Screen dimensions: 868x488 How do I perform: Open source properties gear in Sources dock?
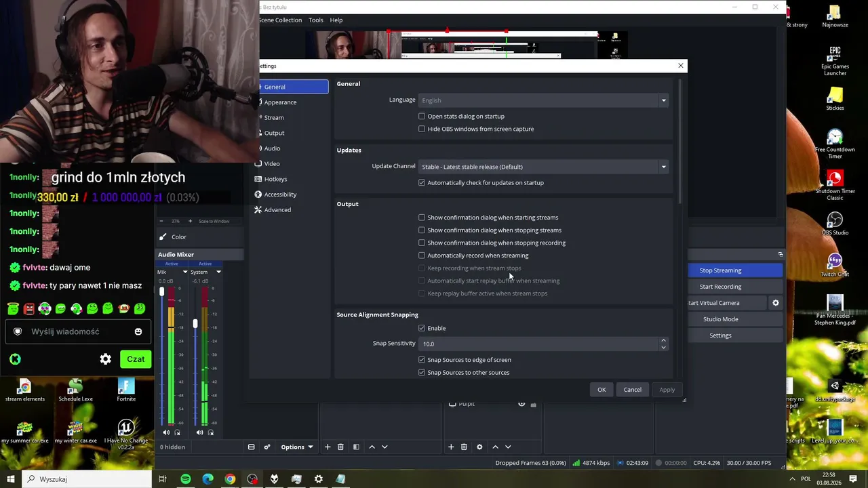pyautogui.click(x=479, y=447)
